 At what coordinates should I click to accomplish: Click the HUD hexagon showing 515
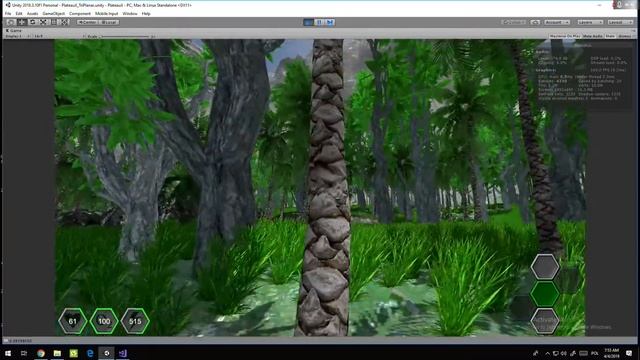[x=135, y=321]
